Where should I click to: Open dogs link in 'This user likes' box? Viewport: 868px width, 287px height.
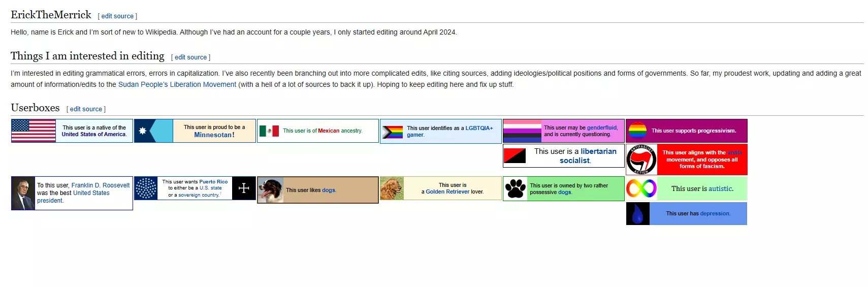point(329,190)
